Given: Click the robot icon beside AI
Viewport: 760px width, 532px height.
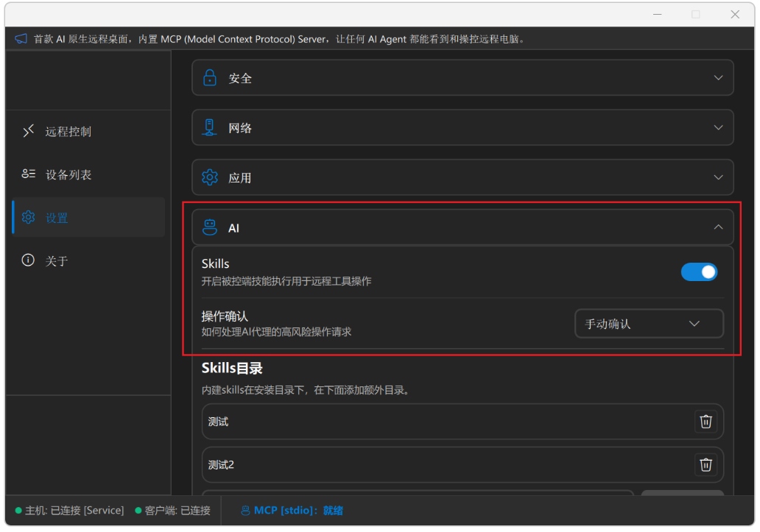Looking at the screenshot, I should click(209, 227).
